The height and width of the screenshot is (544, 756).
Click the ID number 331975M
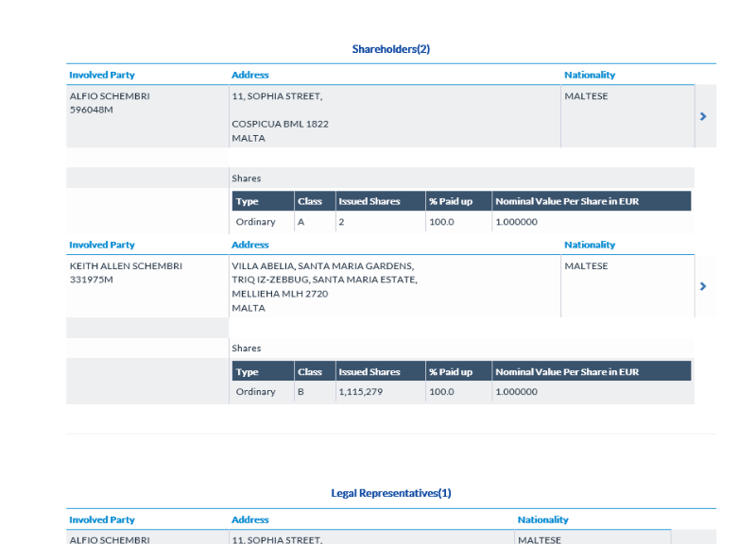92,280
